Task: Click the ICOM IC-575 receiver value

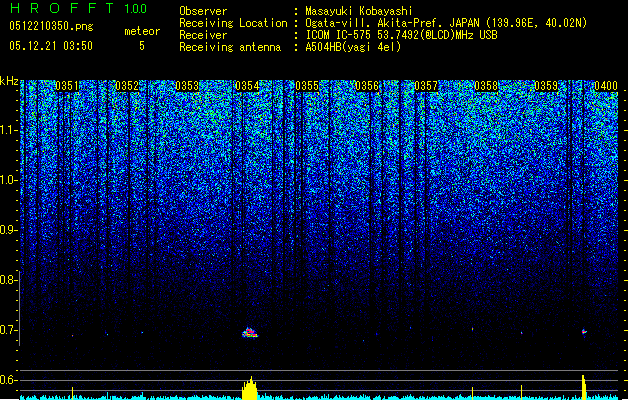Action: pyautogui.click(x=402, y=35)
